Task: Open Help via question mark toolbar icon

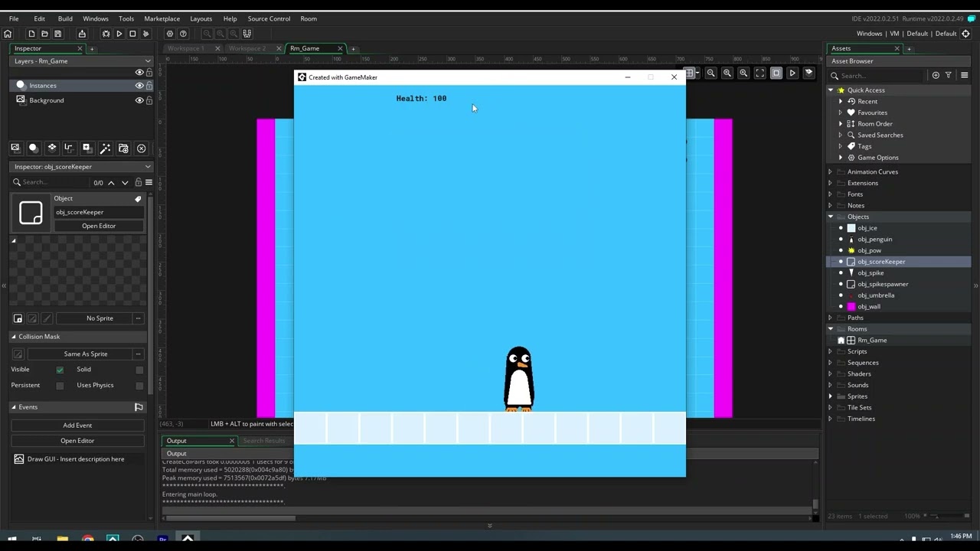Action: 183,34
